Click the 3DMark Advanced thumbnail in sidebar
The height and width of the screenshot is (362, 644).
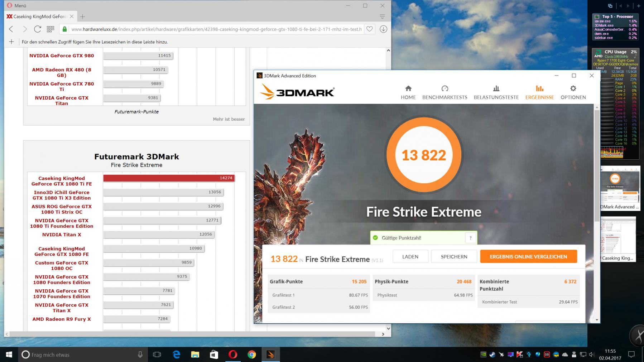(x=620, y=188)
